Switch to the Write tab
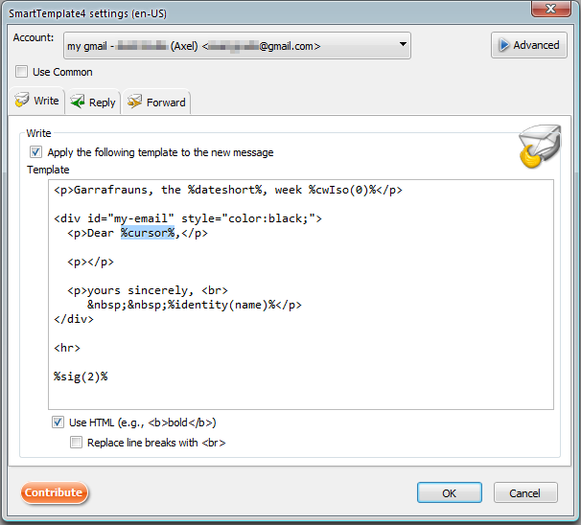Viewport: 581px width, 525px height. pos(37,100)
